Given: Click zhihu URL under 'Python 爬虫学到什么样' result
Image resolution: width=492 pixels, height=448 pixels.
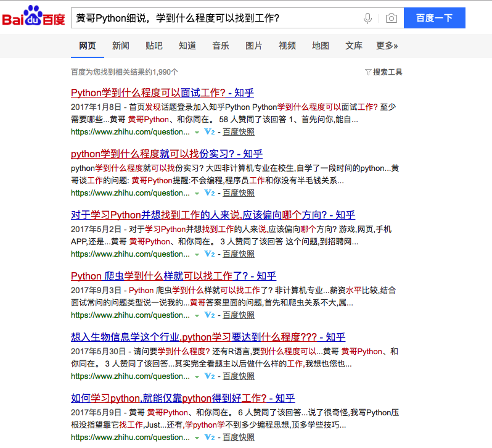Looking at the screenshot, I should tap(130, 315).
